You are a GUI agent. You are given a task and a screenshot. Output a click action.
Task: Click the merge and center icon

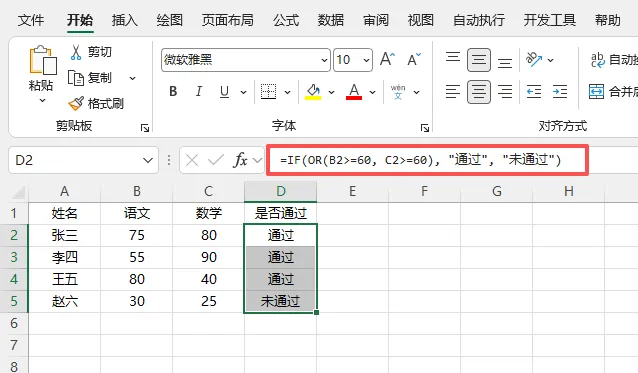[596, 92]
